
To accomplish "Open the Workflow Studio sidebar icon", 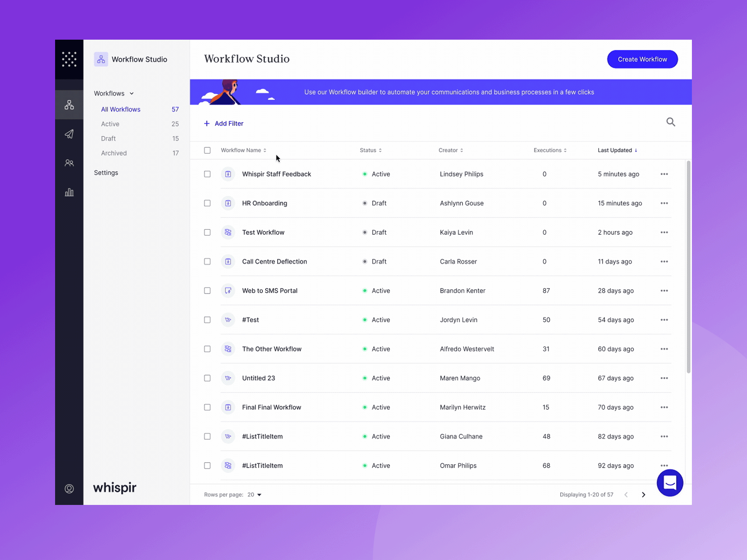I will (x=69, y=105).
